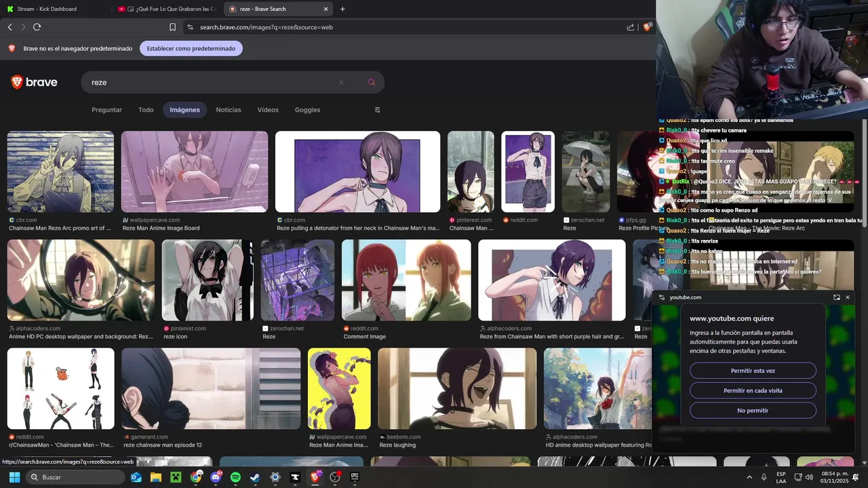Close the reze - Brave Search tab
The height and width of the screenshot is (488, 868).
[325, 9]
